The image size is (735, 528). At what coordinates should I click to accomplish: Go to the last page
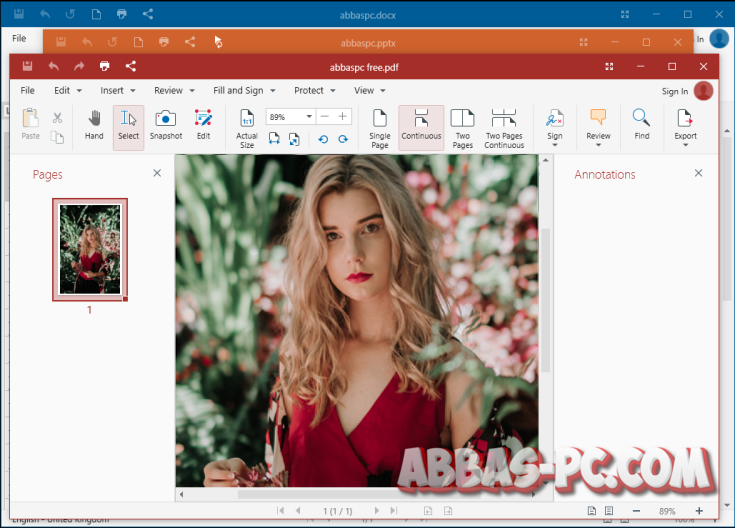pos(394,511)
